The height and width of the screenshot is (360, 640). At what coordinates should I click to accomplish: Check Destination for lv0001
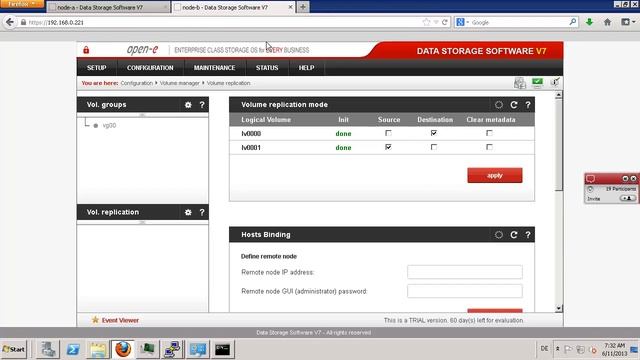coord(434,147)
